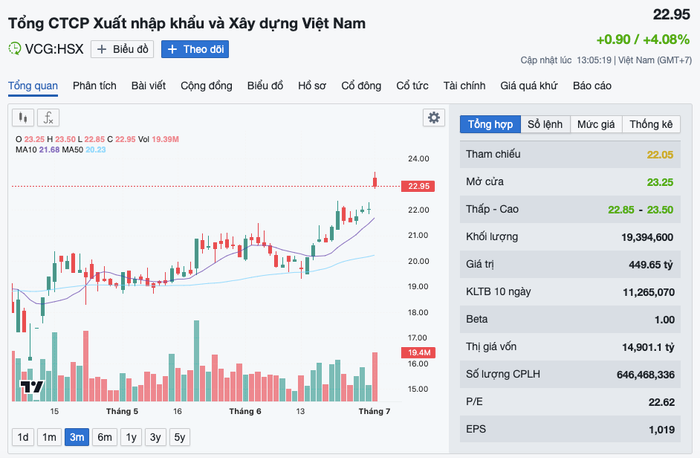This screenshot has width=700, height=458.
Task: Click the plus Biểu đồ button
Action: point(122,49)
